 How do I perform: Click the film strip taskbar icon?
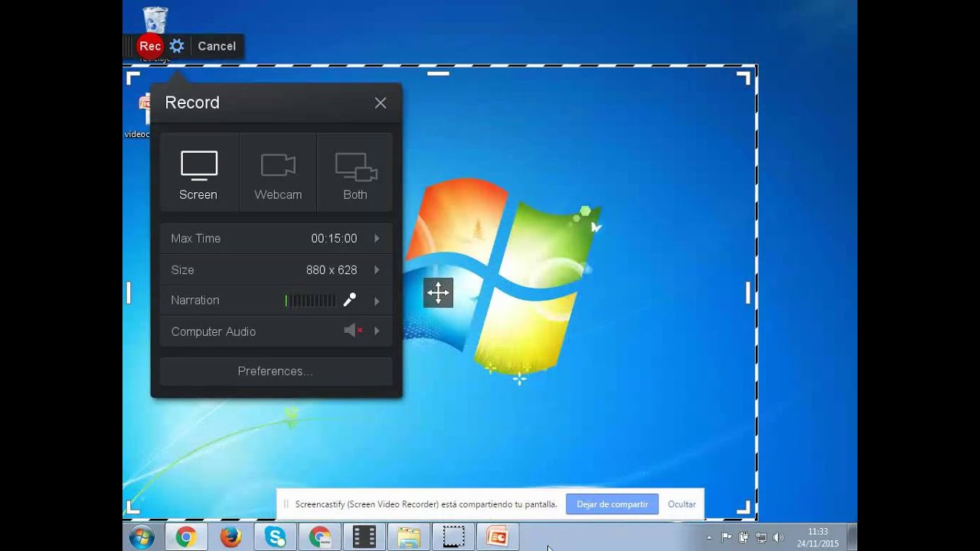click(364, 537)
